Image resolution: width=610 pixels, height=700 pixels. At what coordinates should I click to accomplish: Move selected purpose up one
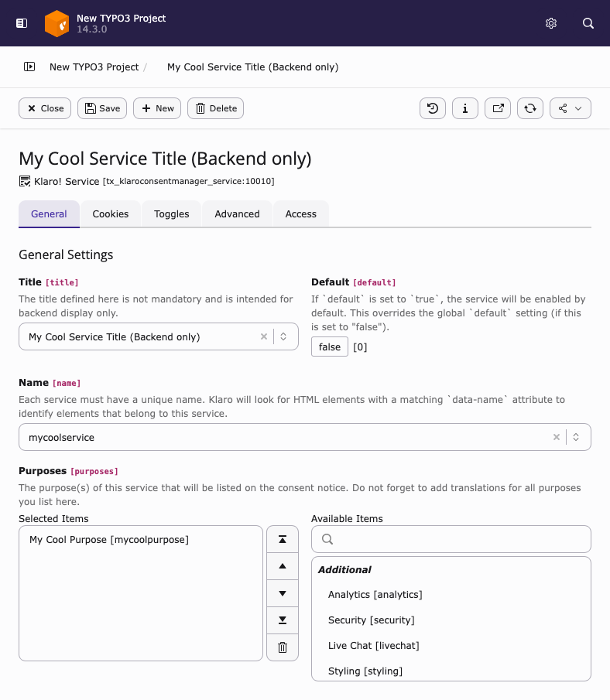tap(283, 566)
